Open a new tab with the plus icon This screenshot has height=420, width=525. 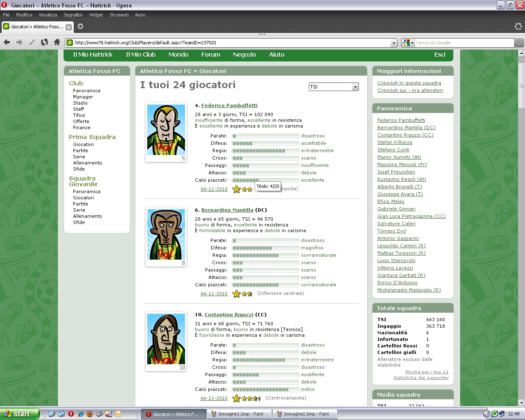[80, 26]
